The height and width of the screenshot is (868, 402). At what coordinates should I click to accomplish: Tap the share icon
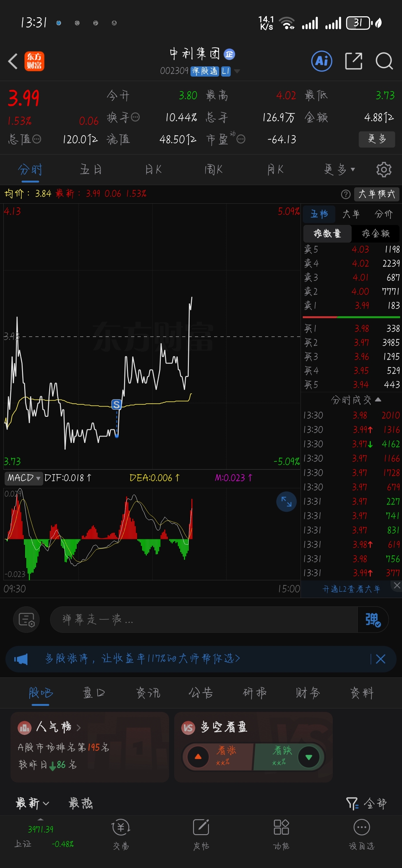point(354,61)
